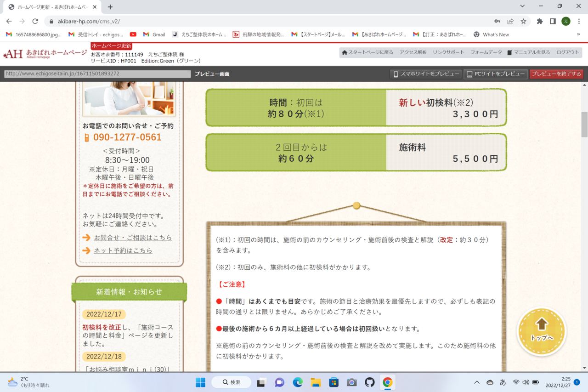Bookmark this page with star icon
The image size is (588, 392).
523,21
